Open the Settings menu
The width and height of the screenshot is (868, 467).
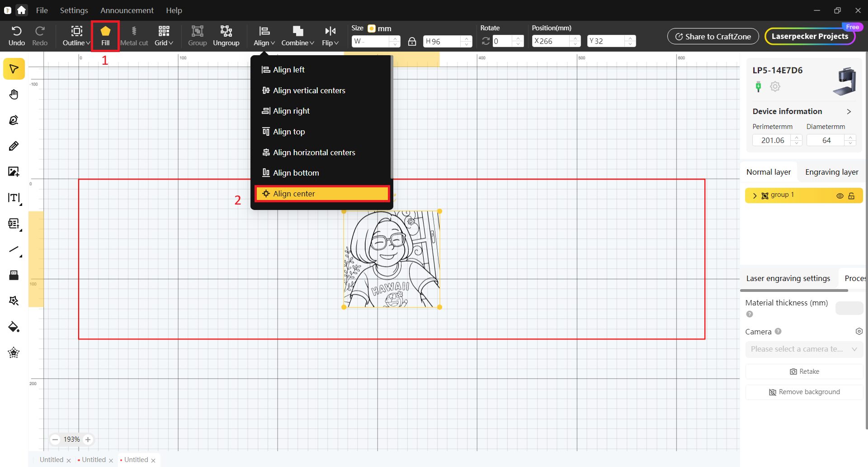coord(74,10)
